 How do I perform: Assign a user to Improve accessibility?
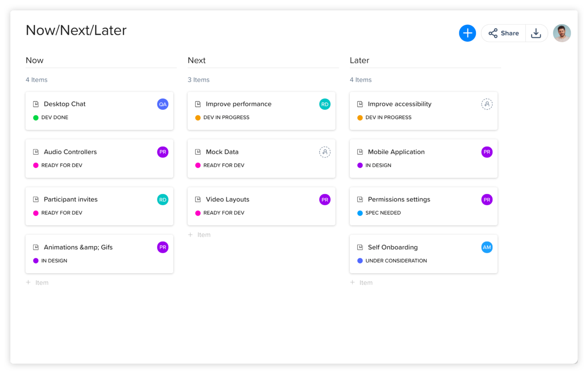(487, 104)
